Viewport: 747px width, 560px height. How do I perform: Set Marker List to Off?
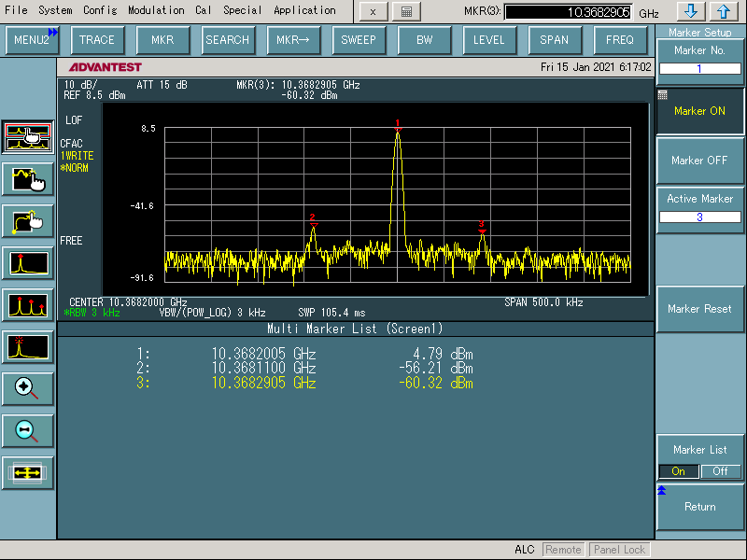click(x=720, y=471)
